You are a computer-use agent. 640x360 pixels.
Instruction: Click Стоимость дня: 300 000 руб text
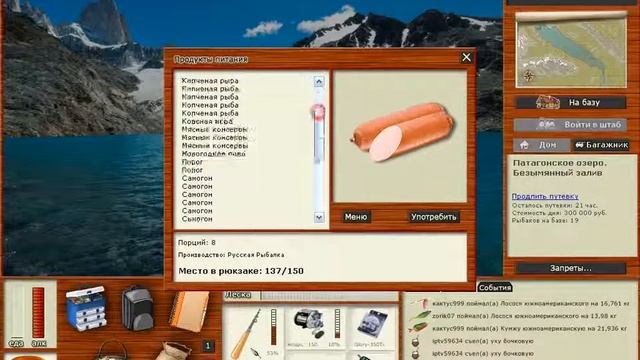[559, 213]
